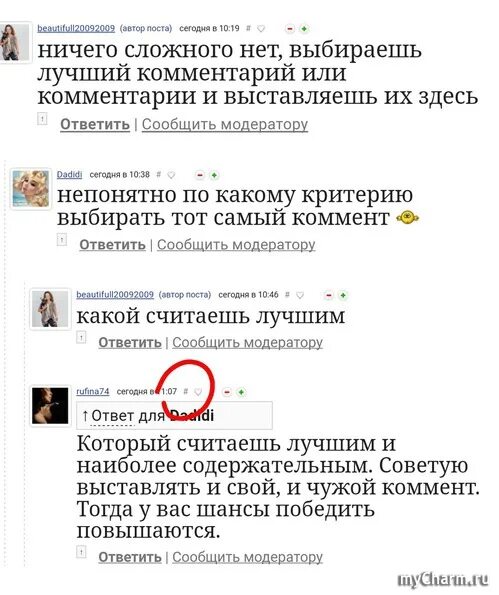The width and height of the screenshot is (499, 595).
Task: Expand the 'Ответ для Dadidi' quoted reply box
Action: pos(174,416)
